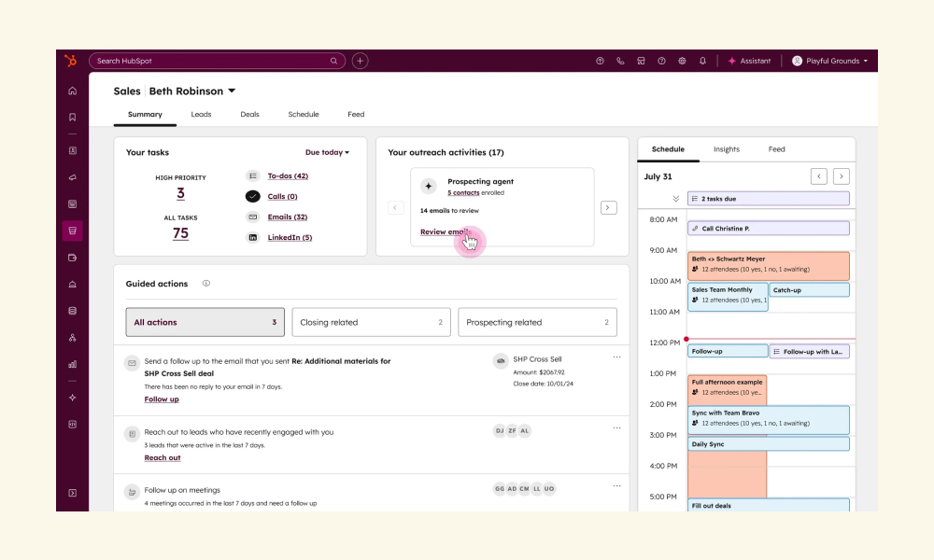
Task: Open bookmarks icon in sidebar
Action: click(72, 118)
